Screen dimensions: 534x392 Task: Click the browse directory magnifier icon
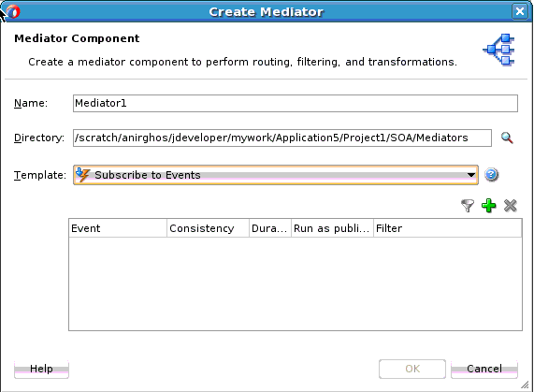[507, 138]
